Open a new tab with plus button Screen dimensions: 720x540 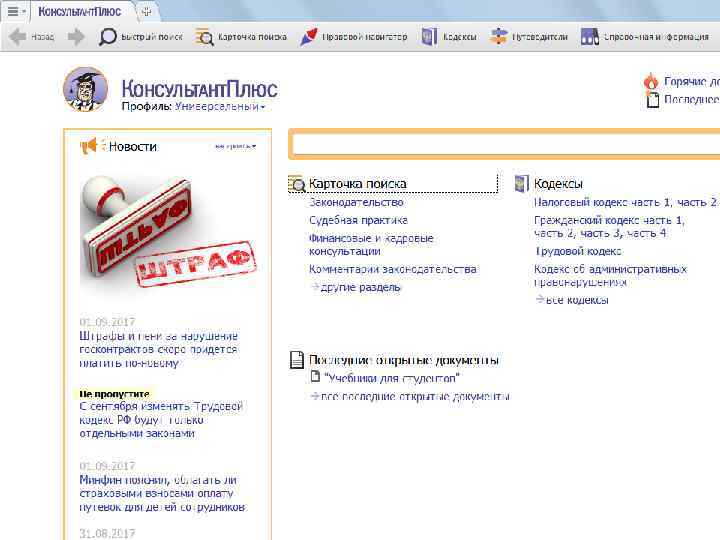[x=146, y=12]
